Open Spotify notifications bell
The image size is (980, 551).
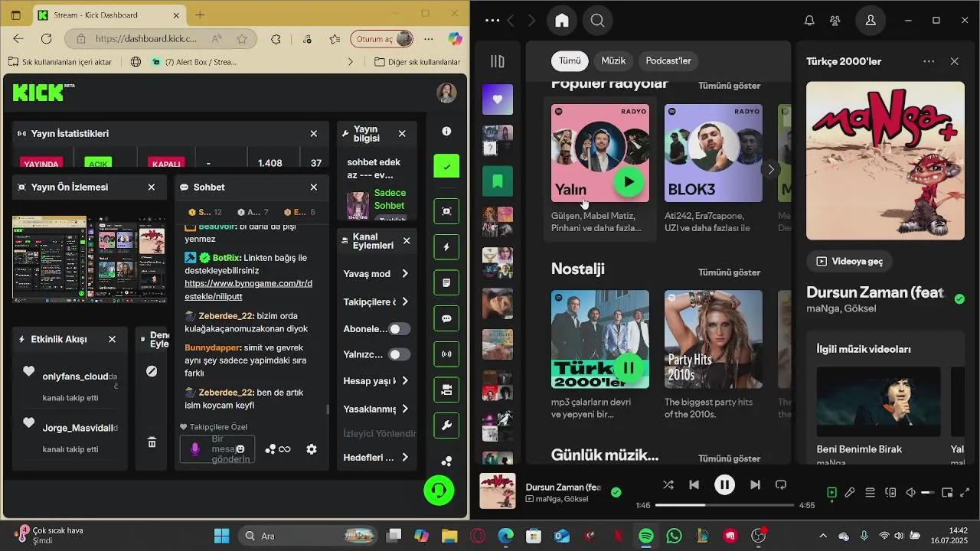pyautogui.click(x=809, y=21)
